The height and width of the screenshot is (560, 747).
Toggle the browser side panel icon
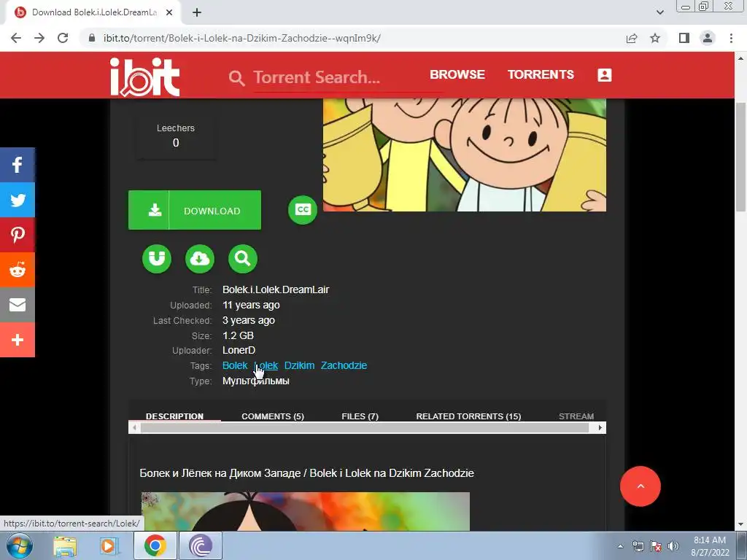tap(684, 38)
